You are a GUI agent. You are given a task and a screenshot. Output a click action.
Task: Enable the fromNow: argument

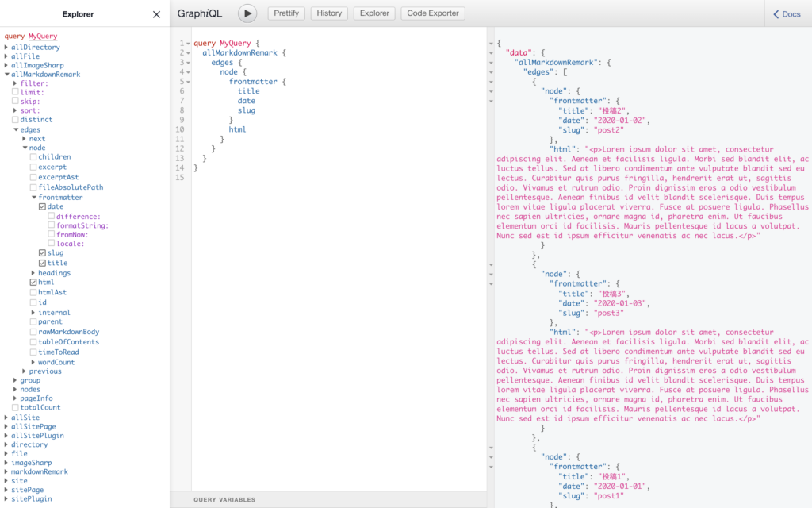(x=52, y=234)
